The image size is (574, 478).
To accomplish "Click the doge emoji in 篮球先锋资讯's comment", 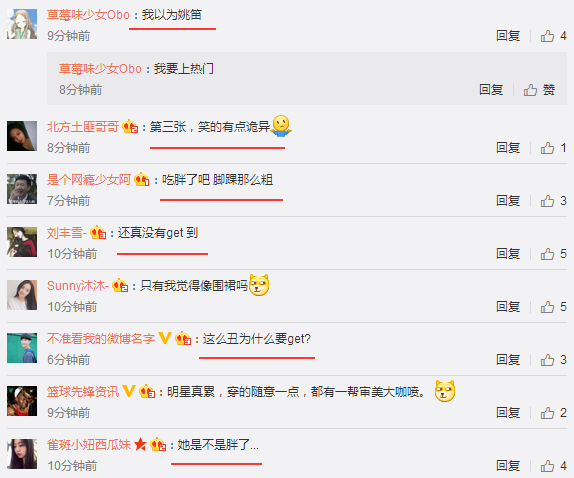I will click(445, 391).
